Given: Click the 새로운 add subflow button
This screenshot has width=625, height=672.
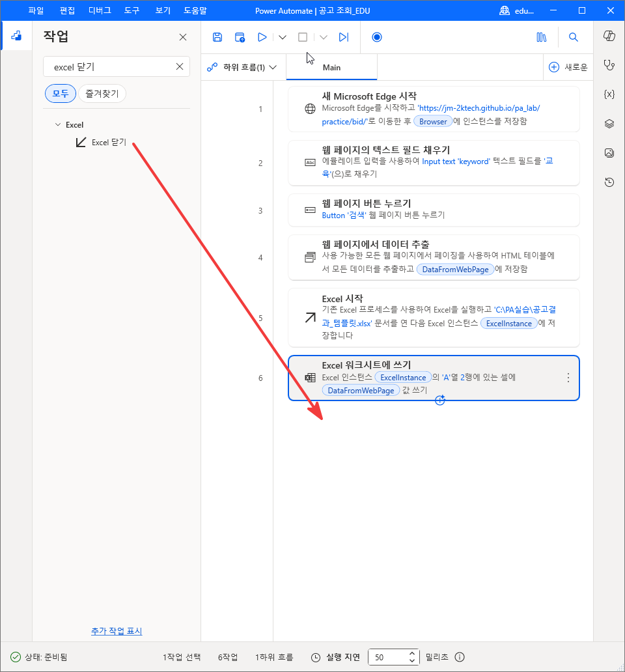Looking at the screenshot, I should pyautogui.click(x=568, y=67).
